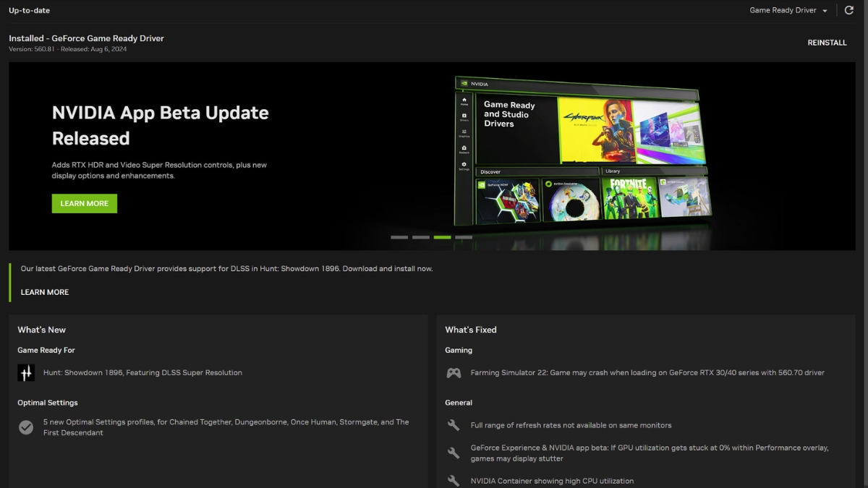The width and height of the screenshot is (868, 488).
Task: Click wrench icon beside GPU utilization fix
Action: click(454, 453)
